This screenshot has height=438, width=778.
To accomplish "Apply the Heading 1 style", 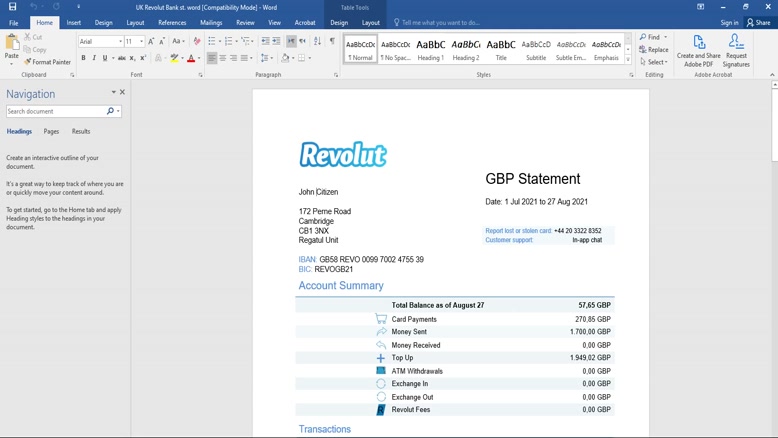I will 431,49.
